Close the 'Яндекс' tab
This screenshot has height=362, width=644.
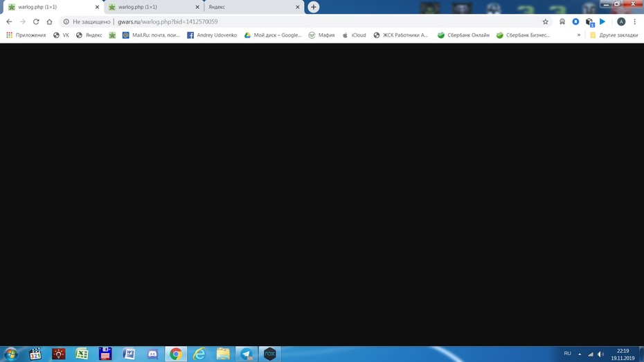[x=298, y=7]
